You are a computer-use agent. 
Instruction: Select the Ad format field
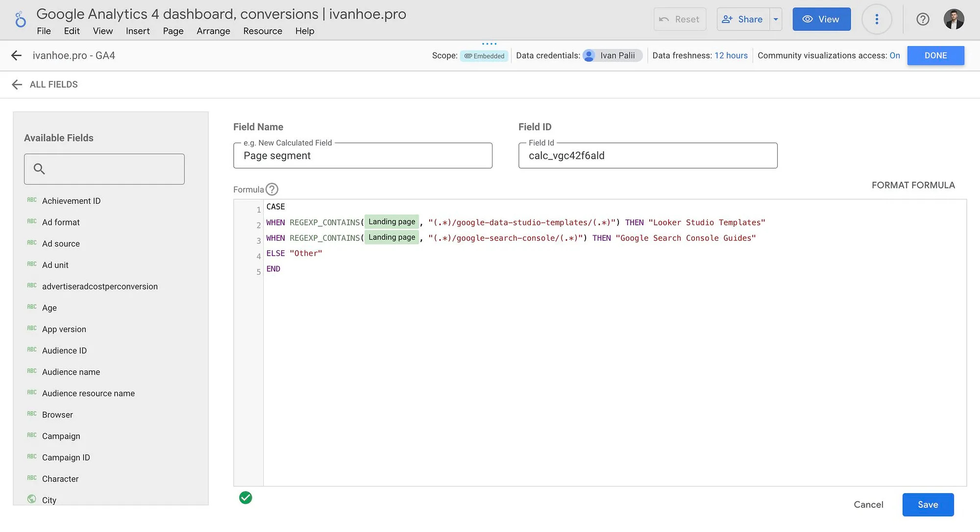click(x=61, y=222)
